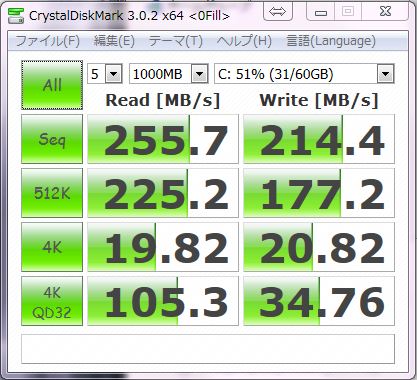Click the CrystalDiskMark app icon in title bar
Screen dimensions: 417x380
[16, 16]
